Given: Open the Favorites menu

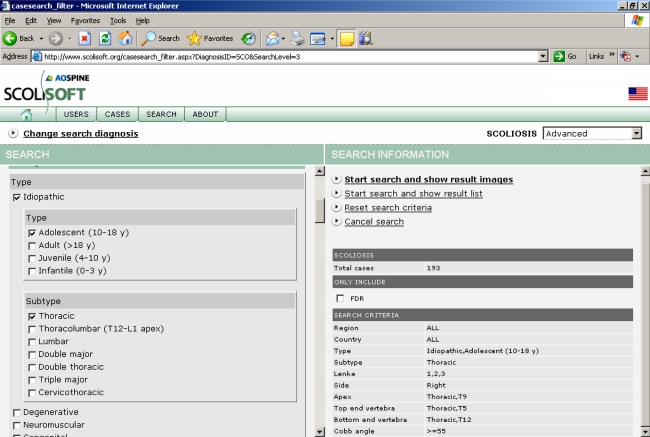Looking at the screenshot, I should pyautogui.click(x=85, y=20).
